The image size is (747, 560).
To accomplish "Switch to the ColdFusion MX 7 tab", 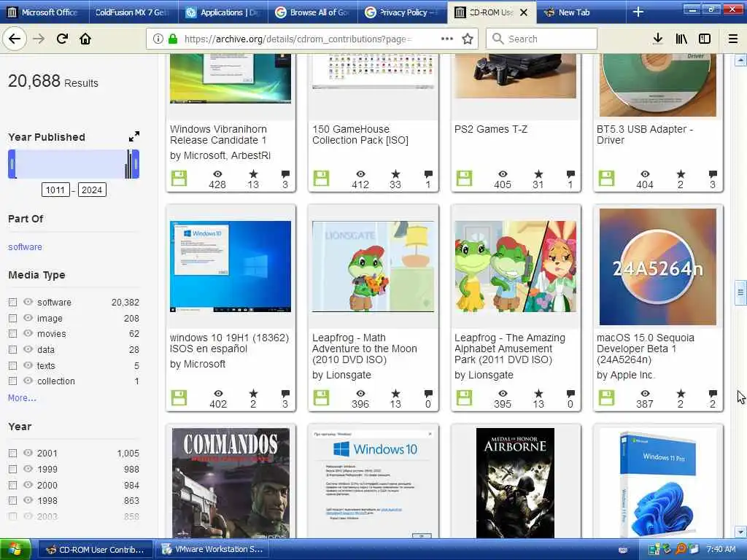I will click(x=133, y=12).
